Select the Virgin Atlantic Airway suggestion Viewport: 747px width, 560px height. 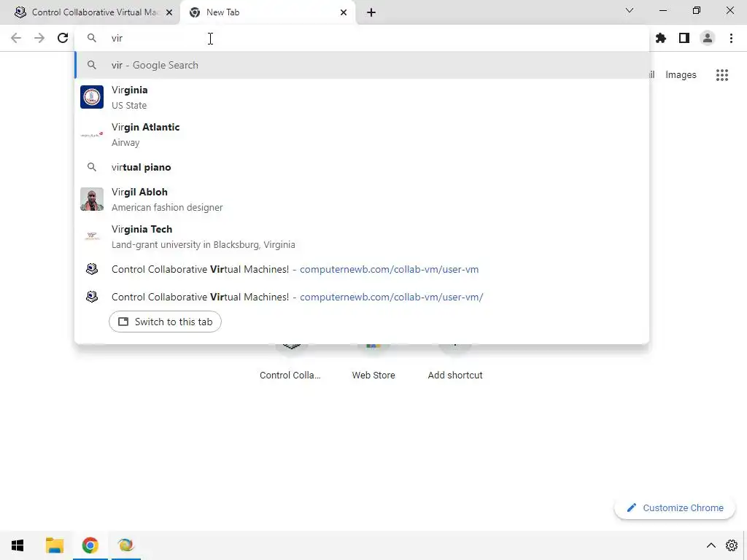pyautogui.click(x=362, y=135)
